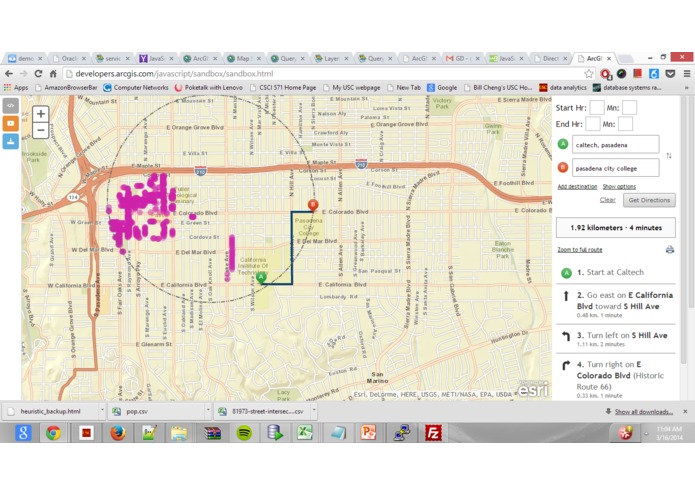Print the directions

[670, 250]
